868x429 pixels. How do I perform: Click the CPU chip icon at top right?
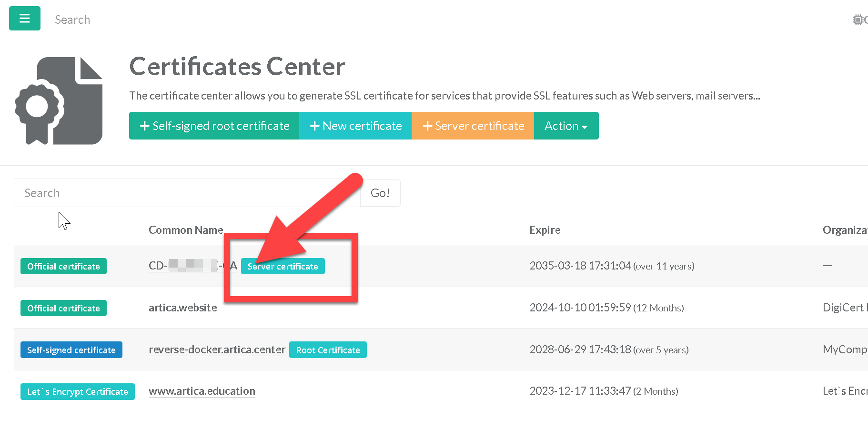click(858, 20)
